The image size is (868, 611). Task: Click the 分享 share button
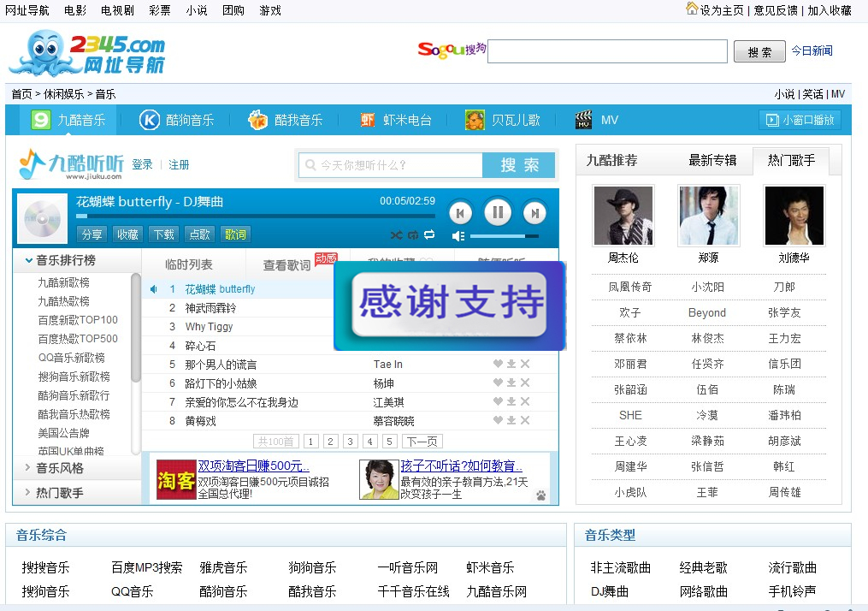point(92,234)
